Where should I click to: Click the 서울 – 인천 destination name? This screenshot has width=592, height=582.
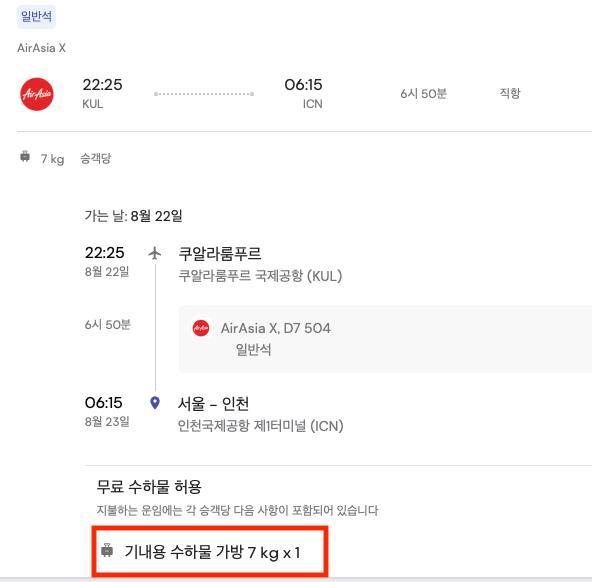coord(213,404)
